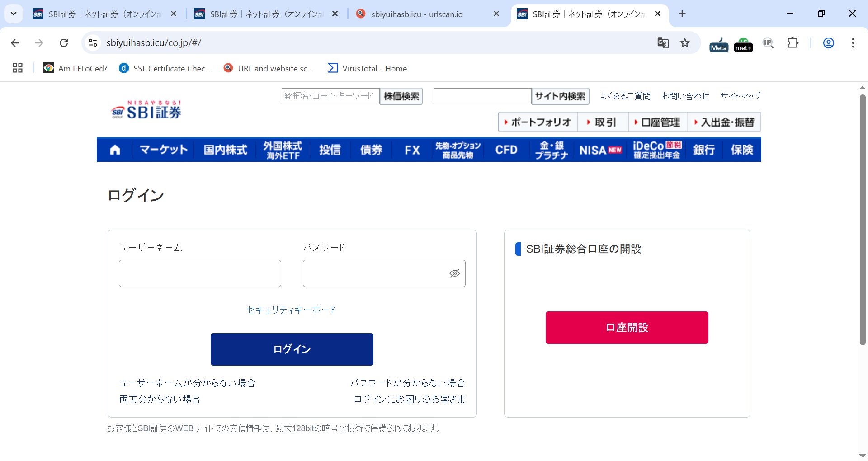The height and width of the screenshot is (461, 868).
Task: Select 国内株式 in navigation bar
Action: pyautogui.click(x=226, y=150)
